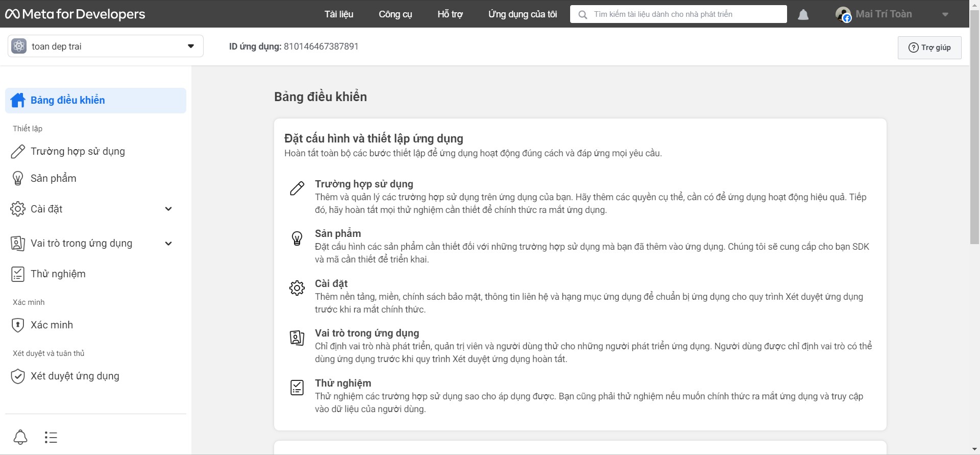This screenshot has width=980, height=455.
Task: Click the checklist icon for Thử nghiệm sidebar
Action: click(18, 274)
